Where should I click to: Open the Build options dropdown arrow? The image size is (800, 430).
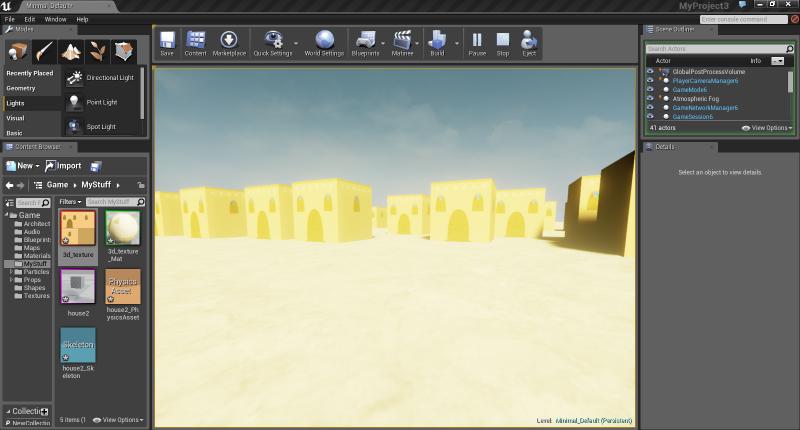pos(456,43)
